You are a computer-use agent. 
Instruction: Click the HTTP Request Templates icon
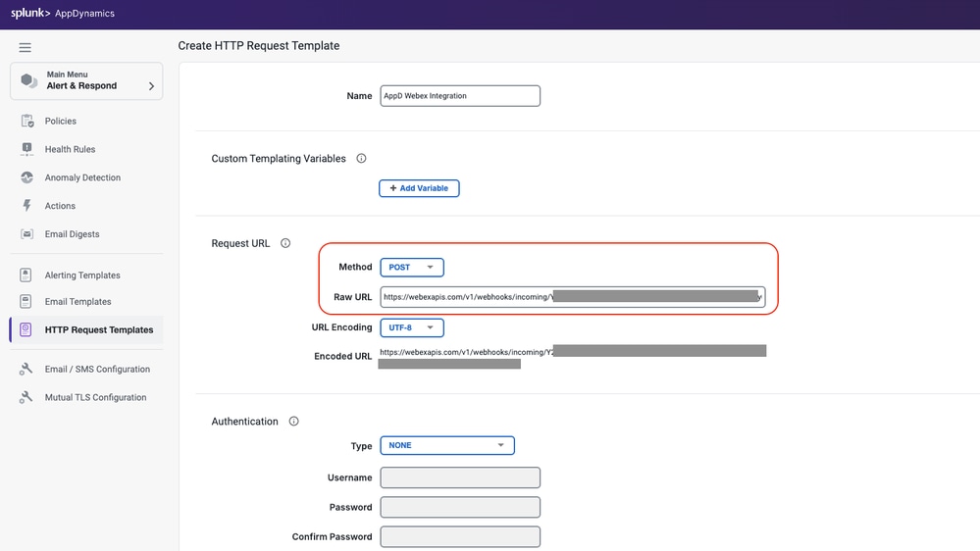pos(26,329)
